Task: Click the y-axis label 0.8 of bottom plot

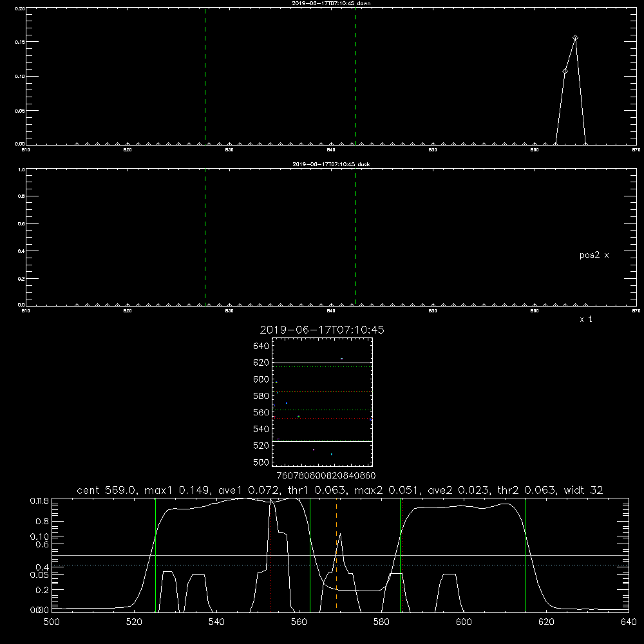Action: 43,521
